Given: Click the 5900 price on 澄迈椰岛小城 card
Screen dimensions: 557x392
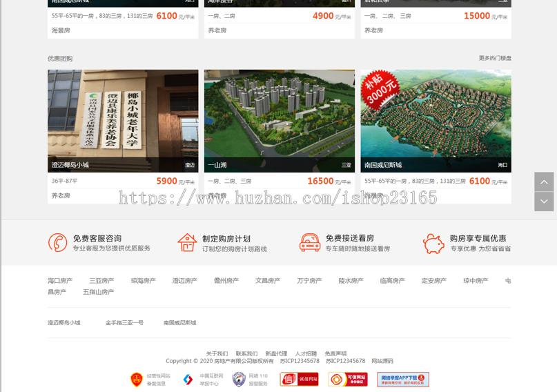Looking at the screenshot, I should pyautogui.click(x=166, y=181).
